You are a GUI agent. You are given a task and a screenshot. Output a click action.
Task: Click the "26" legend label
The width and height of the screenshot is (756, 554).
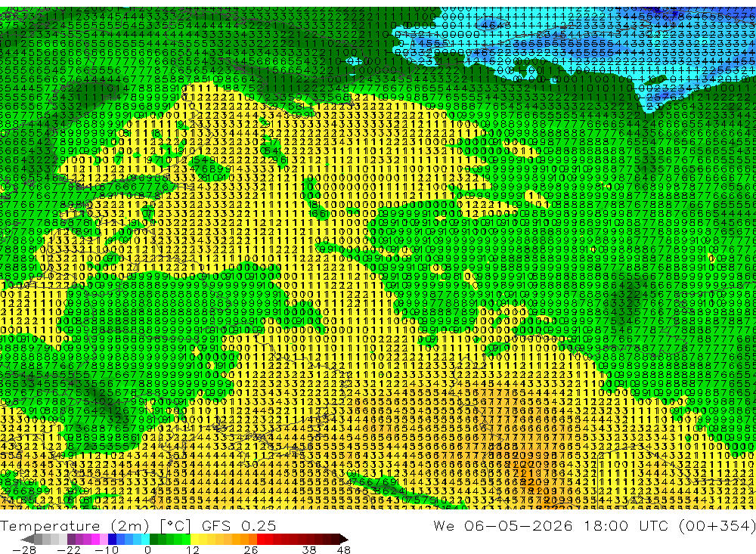pos(251,550)
